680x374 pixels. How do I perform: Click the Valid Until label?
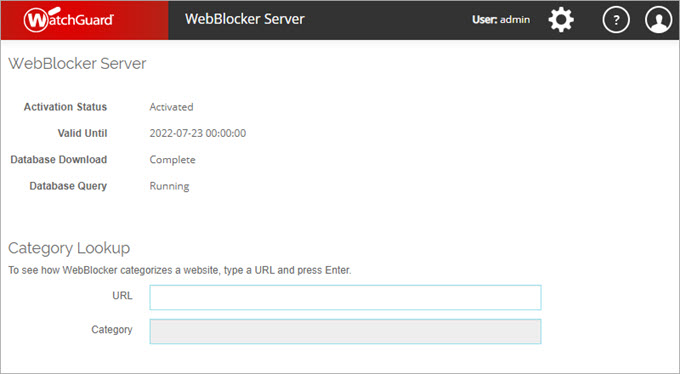pos(82,133)
